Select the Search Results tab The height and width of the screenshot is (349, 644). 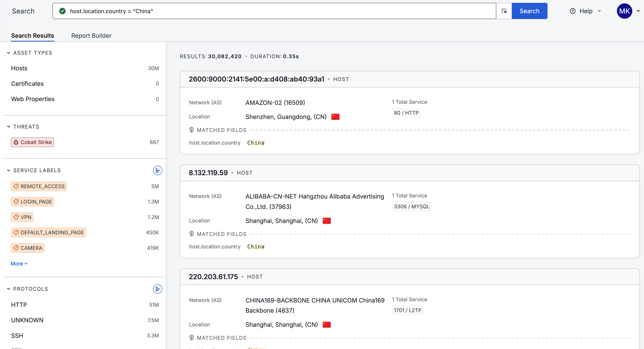[33, 35]
